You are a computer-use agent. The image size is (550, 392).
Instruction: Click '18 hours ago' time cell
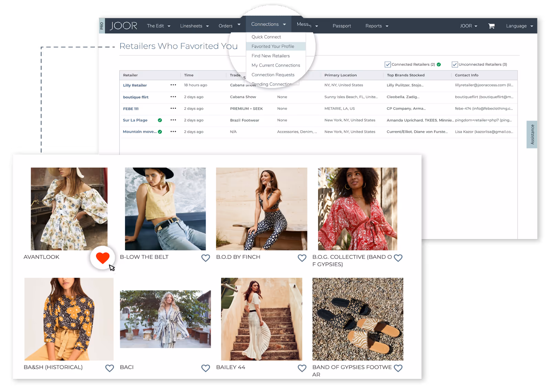coord(195,85)
